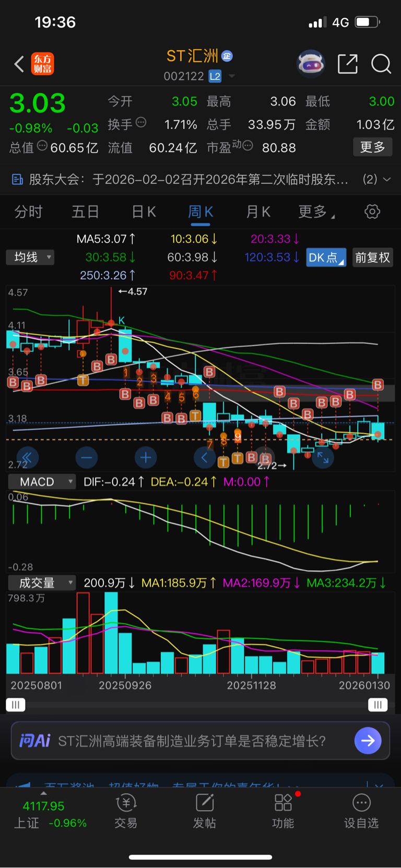Tap the 60:3.98 moving average label
The image size is (401, 868).
(192, 257)
